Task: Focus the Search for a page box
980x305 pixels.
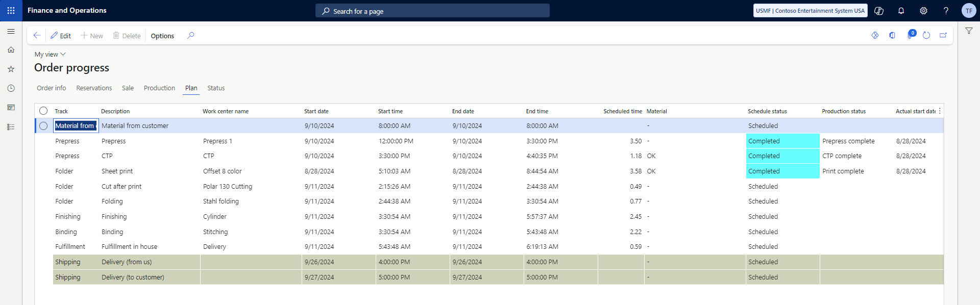Action: [x=432, y=11]
